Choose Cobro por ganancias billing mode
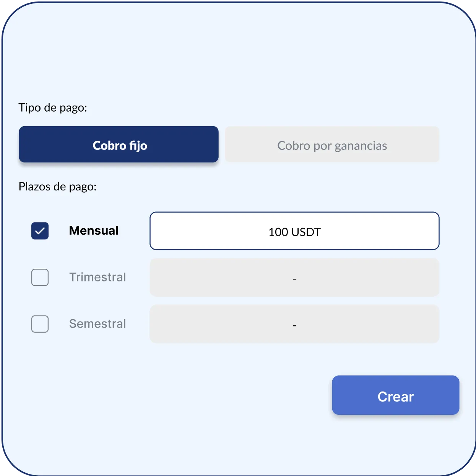Screen dimensions: 476x476 [x=332, y=145]
